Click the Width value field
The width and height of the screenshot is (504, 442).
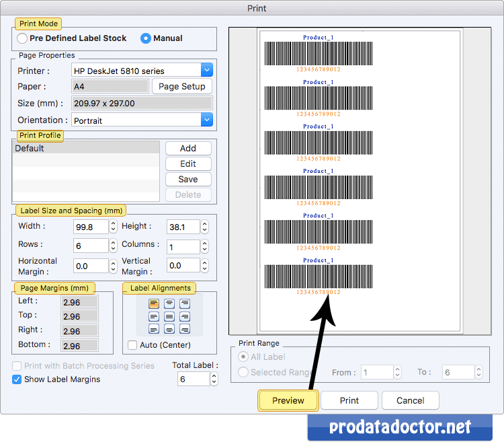[91, 227]
